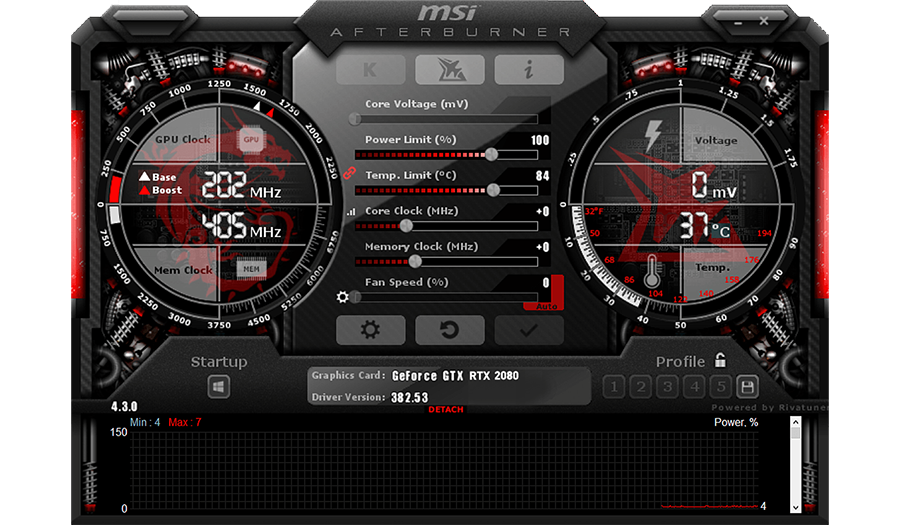Open settings with the gear button
This screenshot has height=525, width=900.
point(370,330)
